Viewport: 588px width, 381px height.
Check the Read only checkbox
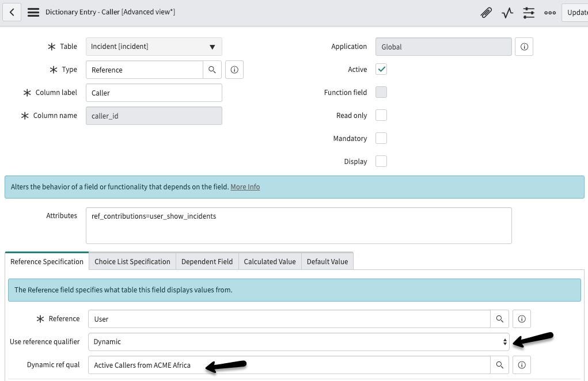tap(381, 115)
